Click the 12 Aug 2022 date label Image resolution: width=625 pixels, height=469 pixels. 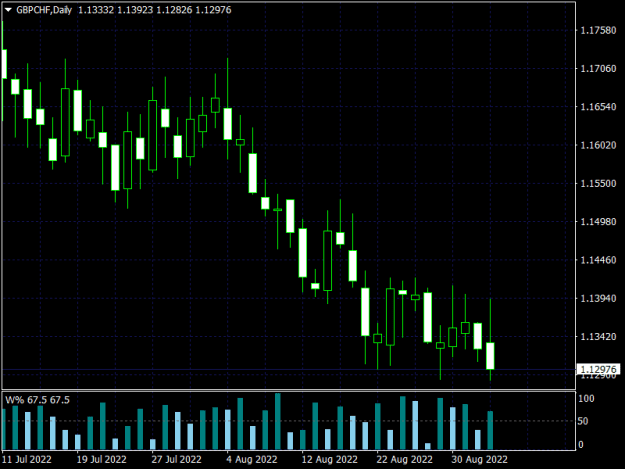pyautogui.click(x=330, y=459)
